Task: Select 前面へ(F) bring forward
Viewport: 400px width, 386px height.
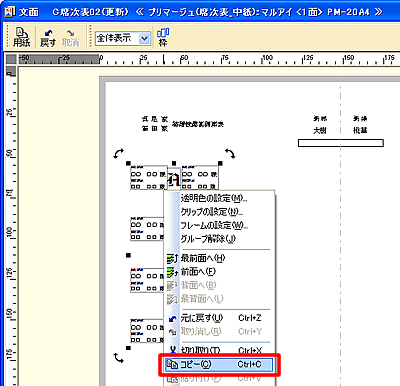Action: (x=198, y=272)
